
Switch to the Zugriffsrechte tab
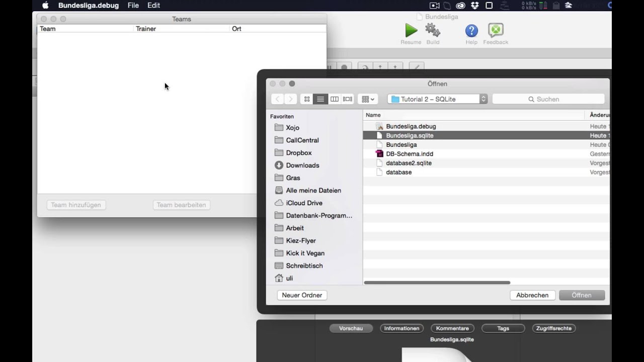click(553, 328)
